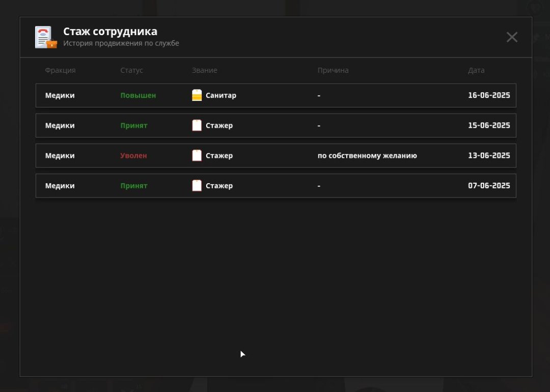Click the 'История продвижения по службе' subtitle
The width and height of the screenshot is (550, 392).
tap(121, 43)
